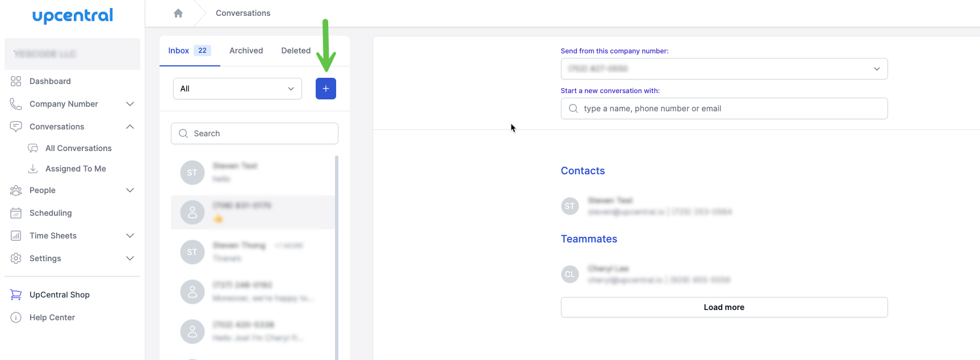Select Assigned To Me conversations
The width and height of the screenshot is (980, 360).
click(x=75, y=169)
